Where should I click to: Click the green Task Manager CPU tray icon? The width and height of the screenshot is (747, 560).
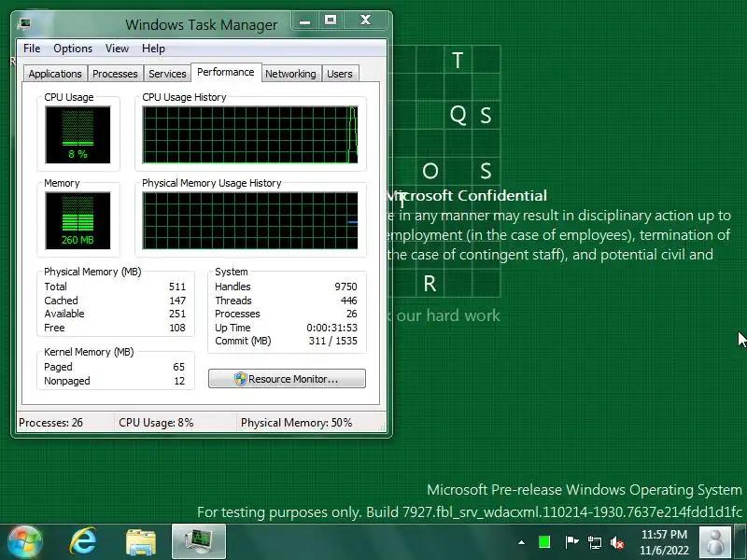[x=544, y=542]
